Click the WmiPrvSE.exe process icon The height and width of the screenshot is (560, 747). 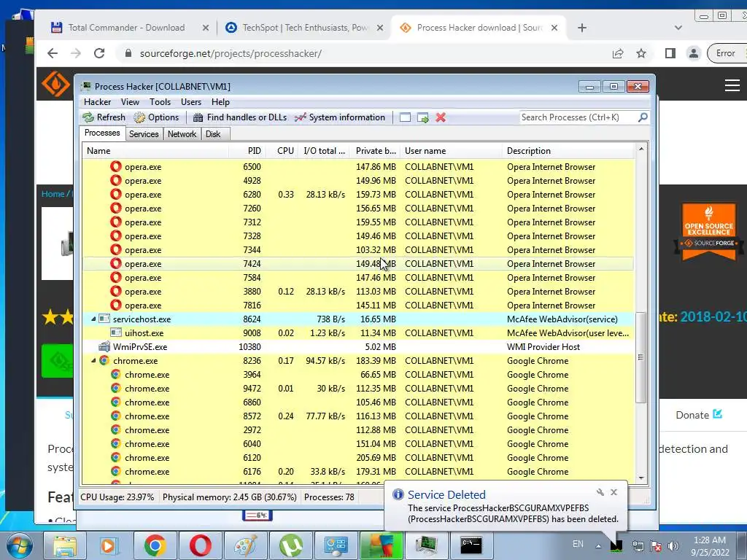click(x=104, y=346)
